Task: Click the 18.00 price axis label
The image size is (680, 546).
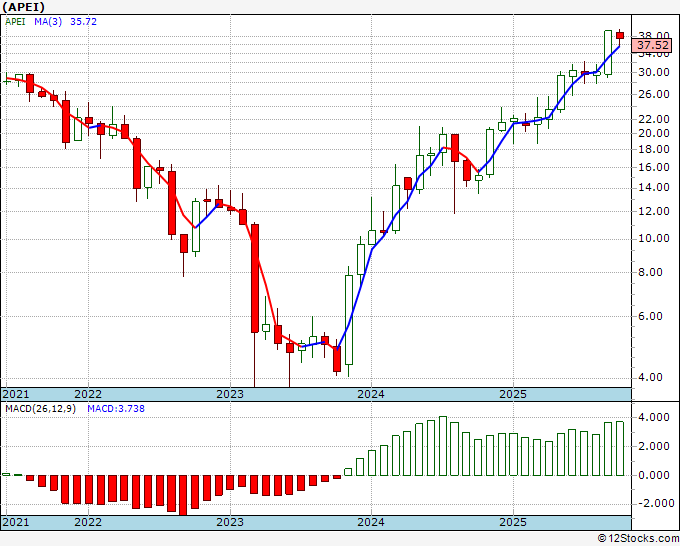Action: [x=655, y=149]
